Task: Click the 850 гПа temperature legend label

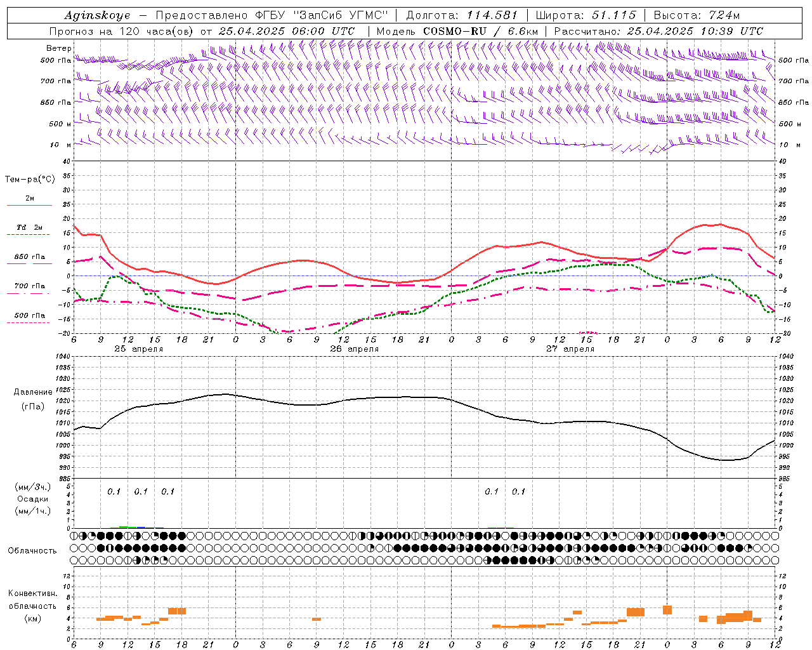Action: pos(30,257)
